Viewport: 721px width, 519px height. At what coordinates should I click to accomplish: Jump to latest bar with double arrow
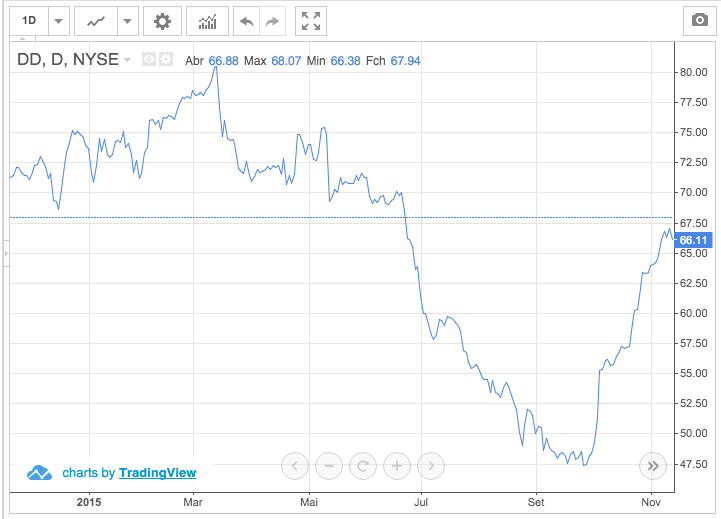pyautogui.click(x=652, y=465)
